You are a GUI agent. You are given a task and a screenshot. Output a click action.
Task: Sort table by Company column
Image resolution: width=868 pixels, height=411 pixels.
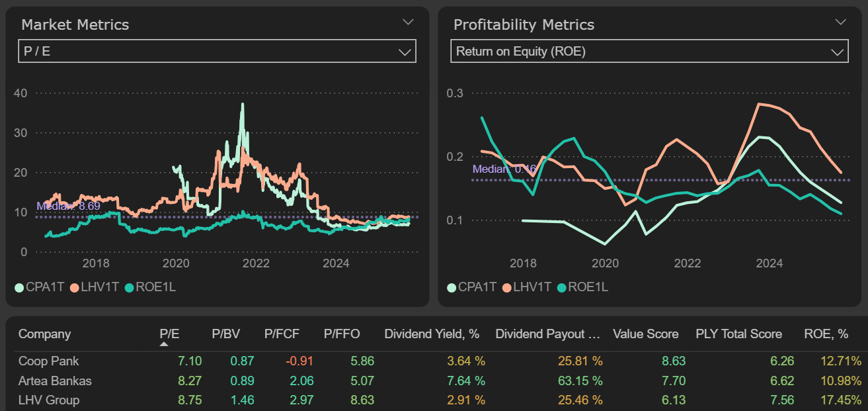coord(44,334)
